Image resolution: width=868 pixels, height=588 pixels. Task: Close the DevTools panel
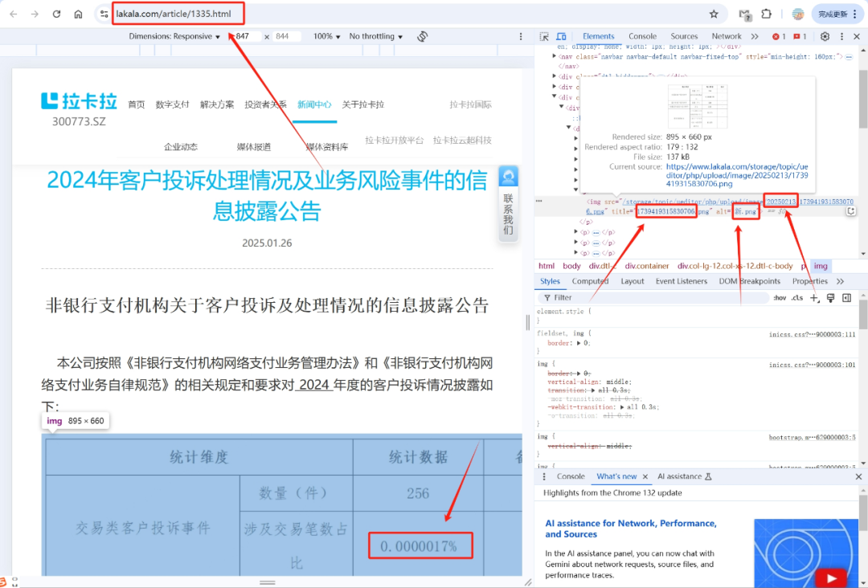pos(857,36)
